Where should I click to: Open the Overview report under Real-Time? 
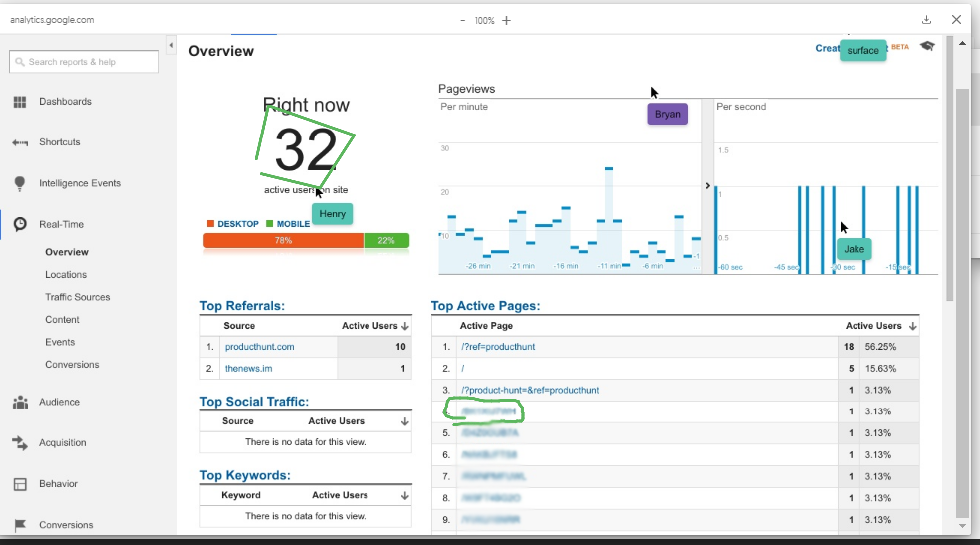pyautogui.click(x=67, y=252)
